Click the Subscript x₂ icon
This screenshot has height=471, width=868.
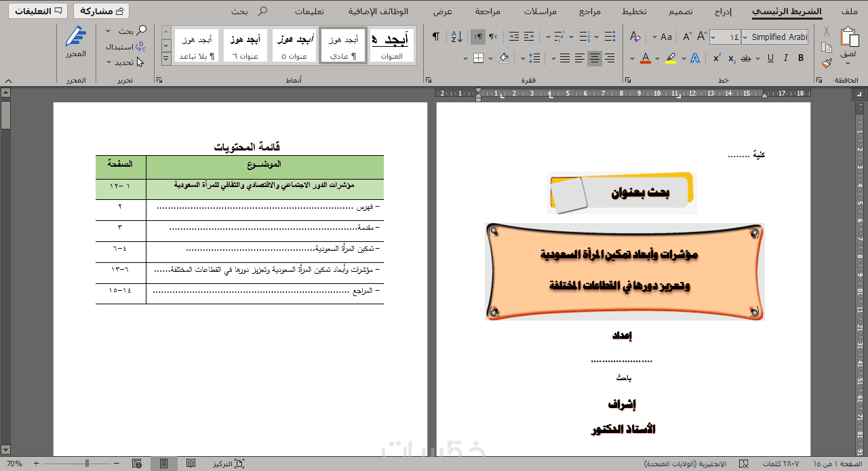(731, 58)
